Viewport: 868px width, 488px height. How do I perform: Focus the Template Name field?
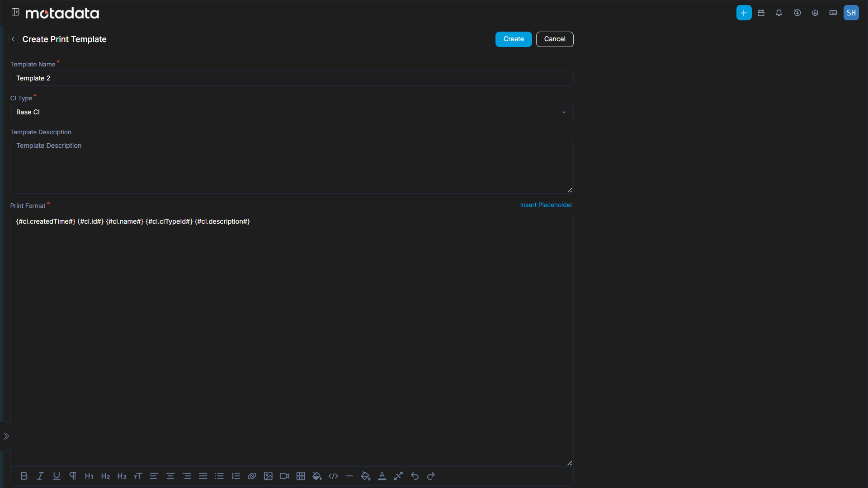292,78
